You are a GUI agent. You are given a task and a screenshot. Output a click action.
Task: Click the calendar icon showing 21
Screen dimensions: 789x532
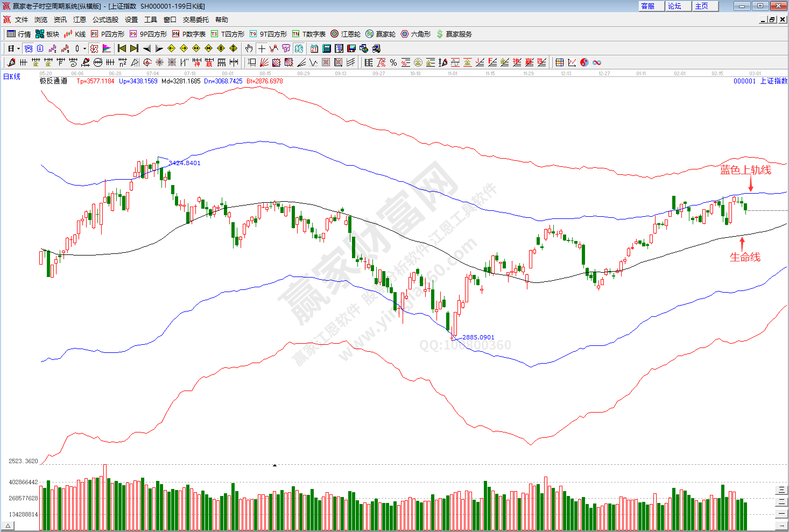[314, 48]
